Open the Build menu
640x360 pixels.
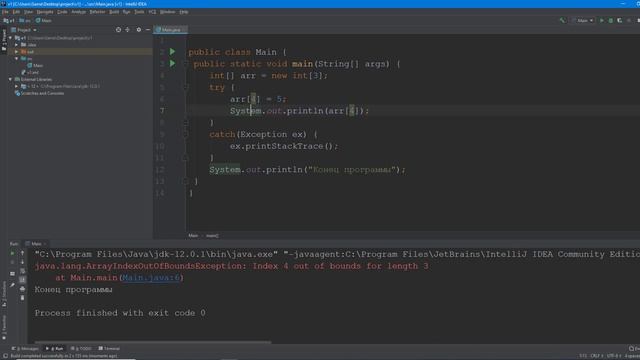tap(114, 12)
